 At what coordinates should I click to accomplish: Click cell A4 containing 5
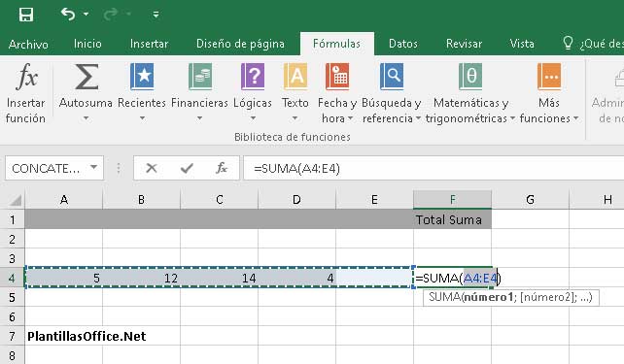point(64,278)
